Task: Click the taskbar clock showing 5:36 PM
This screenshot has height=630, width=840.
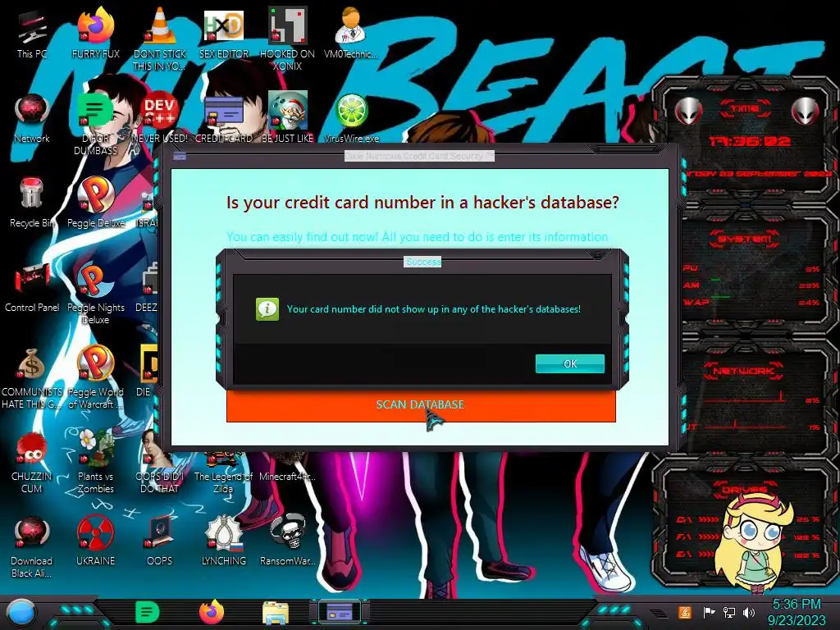Action: click(797, 612)
